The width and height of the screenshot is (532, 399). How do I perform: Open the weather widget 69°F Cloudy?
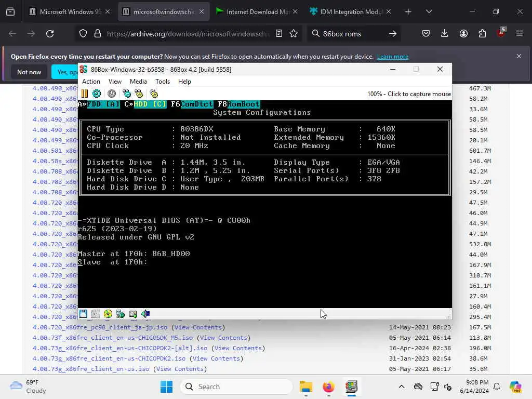[x=28, y=387]
